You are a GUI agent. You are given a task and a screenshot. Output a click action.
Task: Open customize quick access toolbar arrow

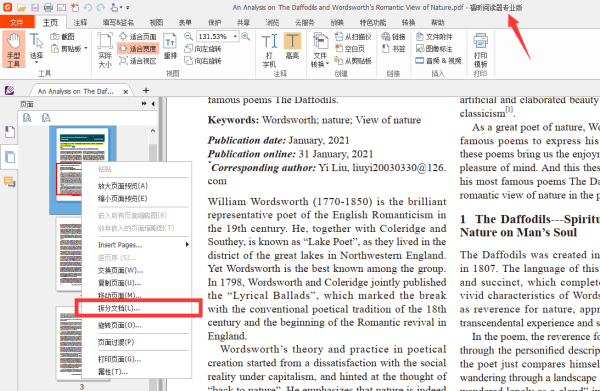(128, 7)
